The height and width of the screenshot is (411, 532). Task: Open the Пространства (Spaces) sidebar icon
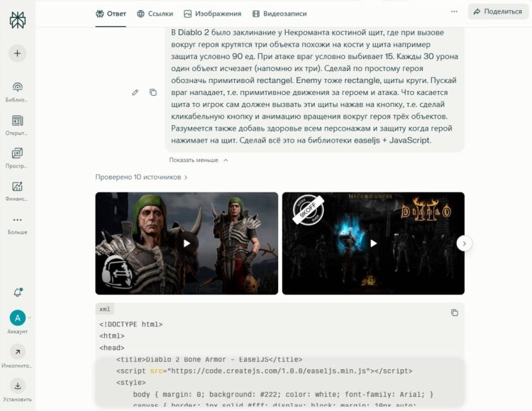pos(17,153)
